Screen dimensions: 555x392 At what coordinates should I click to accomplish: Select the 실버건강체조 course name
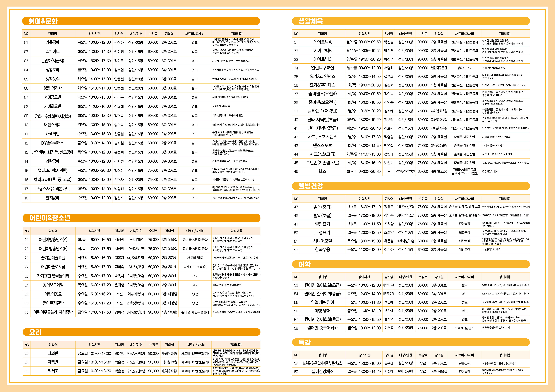[322, 372]
